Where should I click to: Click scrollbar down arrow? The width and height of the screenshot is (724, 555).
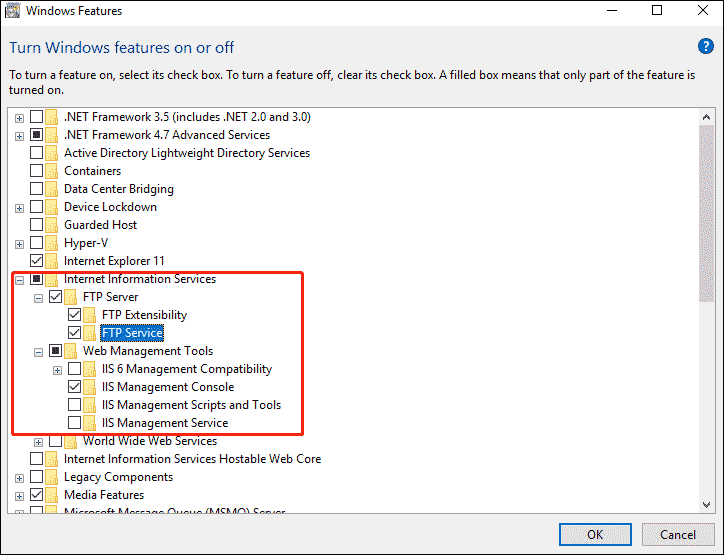[706, 505]
